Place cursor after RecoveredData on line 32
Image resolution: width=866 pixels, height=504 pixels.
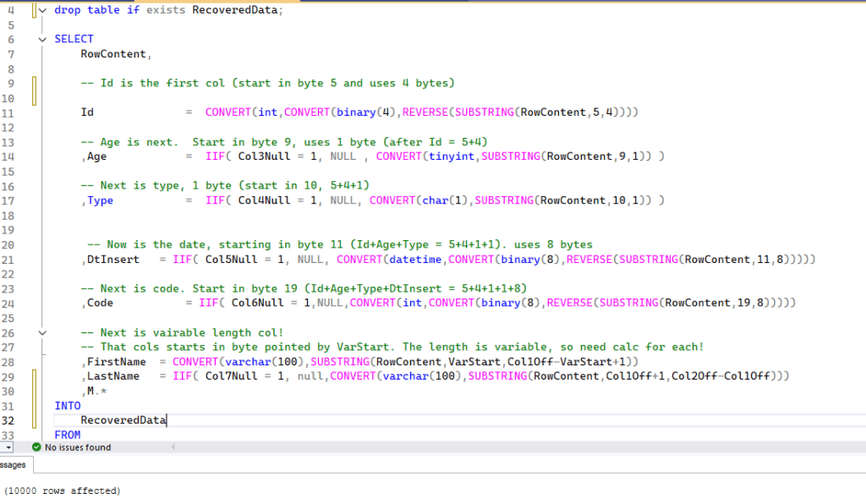[167, 419]
